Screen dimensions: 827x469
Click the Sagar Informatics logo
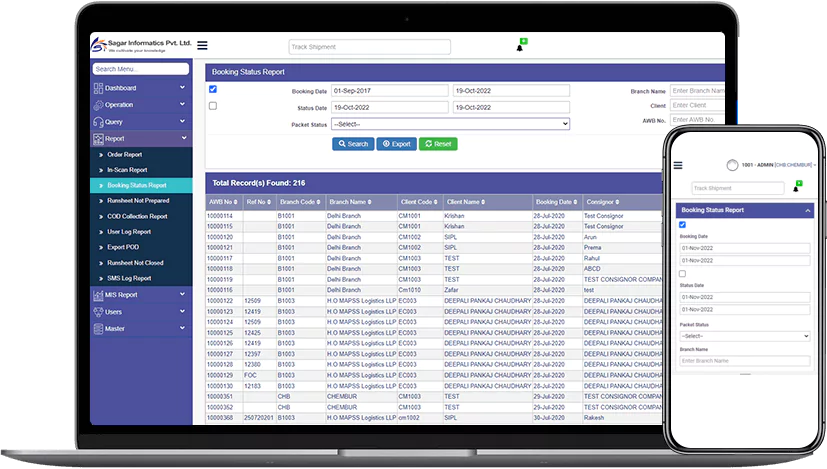(x=141, y=45)
